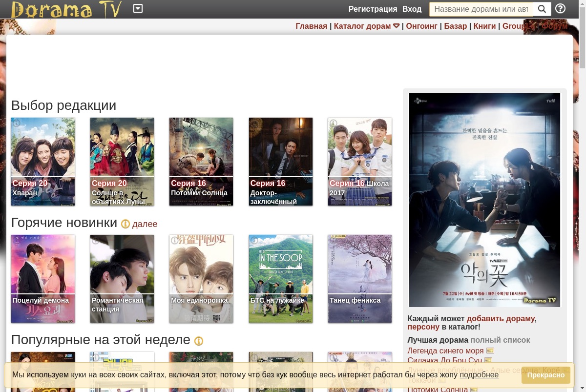Click the Вход login link

pyautogui.click(x=412, y=9)
